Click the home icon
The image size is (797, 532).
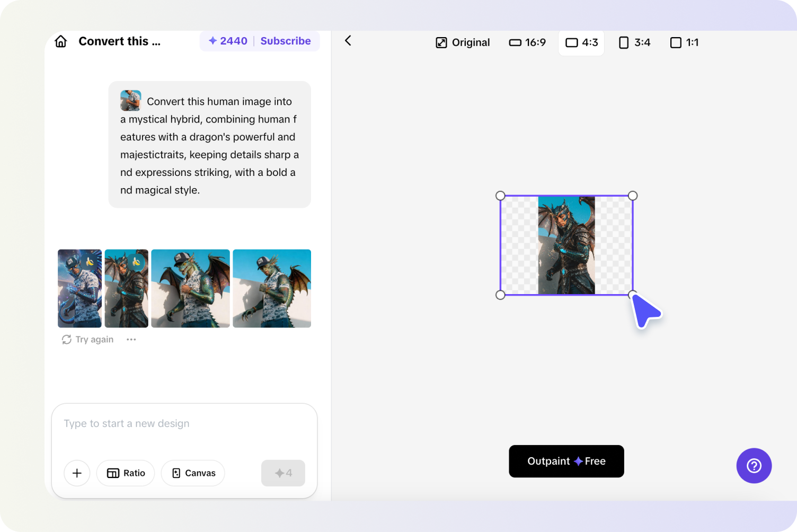click(x=60, y=41)
